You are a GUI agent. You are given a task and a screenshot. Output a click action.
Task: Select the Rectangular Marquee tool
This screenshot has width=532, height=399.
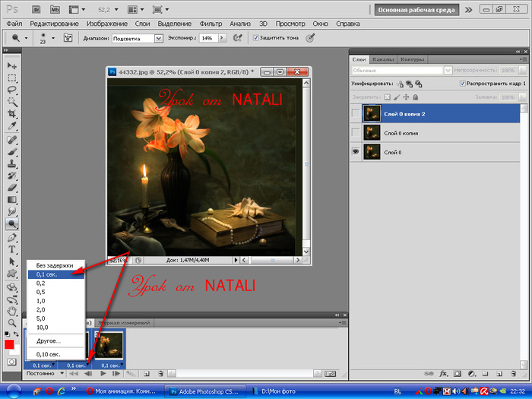click(x=12, y=78)
